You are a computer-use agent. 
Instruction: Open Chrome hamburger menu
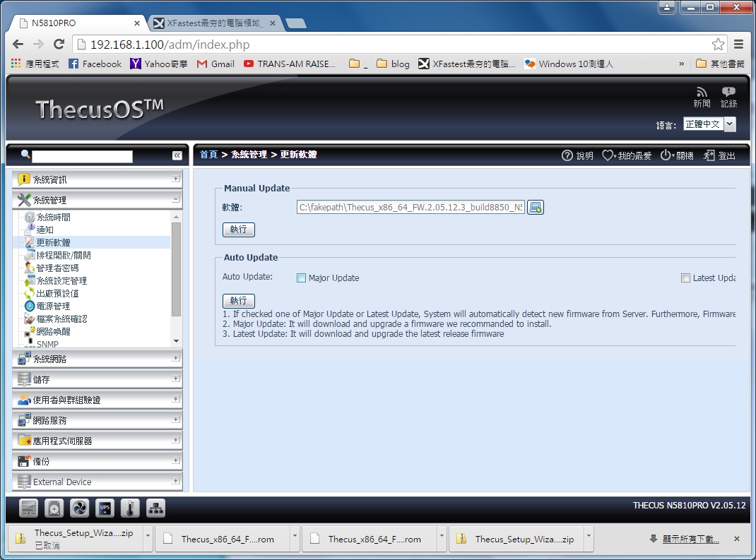[x=738, y=44]
